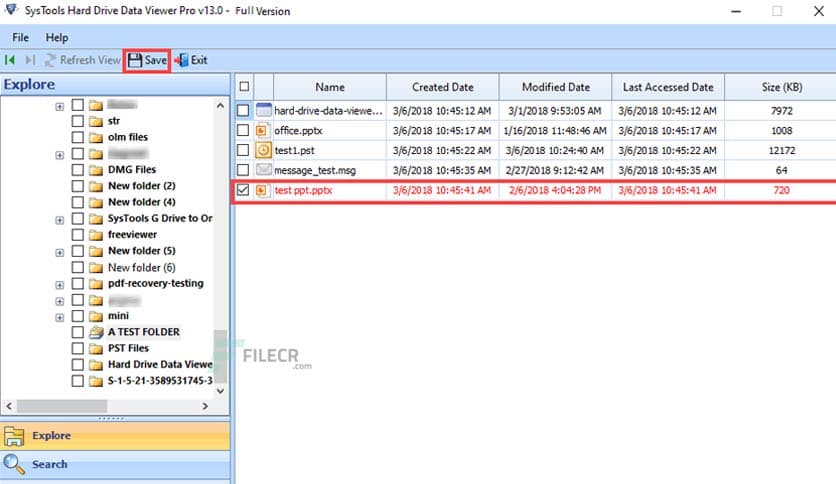
Task: Click the mini folder icon
Action: tap(96, 316)
